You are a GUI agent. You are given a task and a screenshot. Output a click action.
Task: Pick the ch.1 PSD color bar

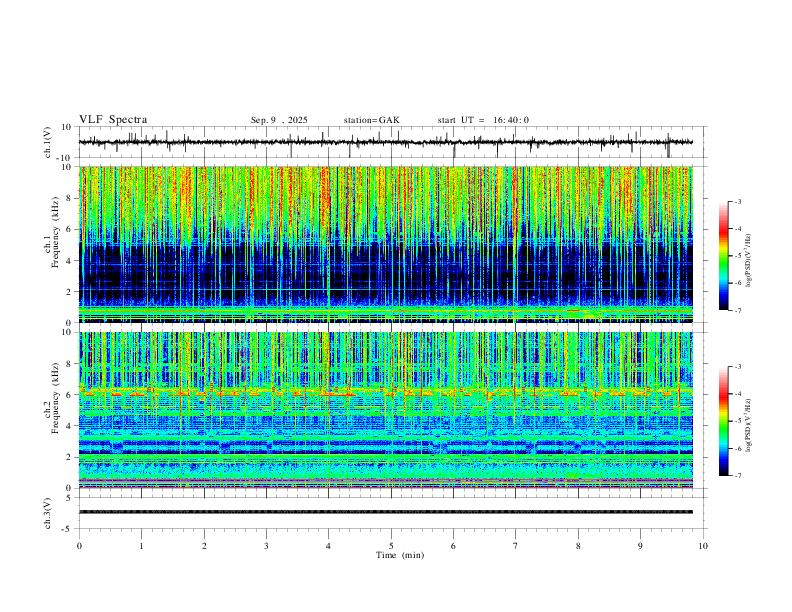(723, 256)
